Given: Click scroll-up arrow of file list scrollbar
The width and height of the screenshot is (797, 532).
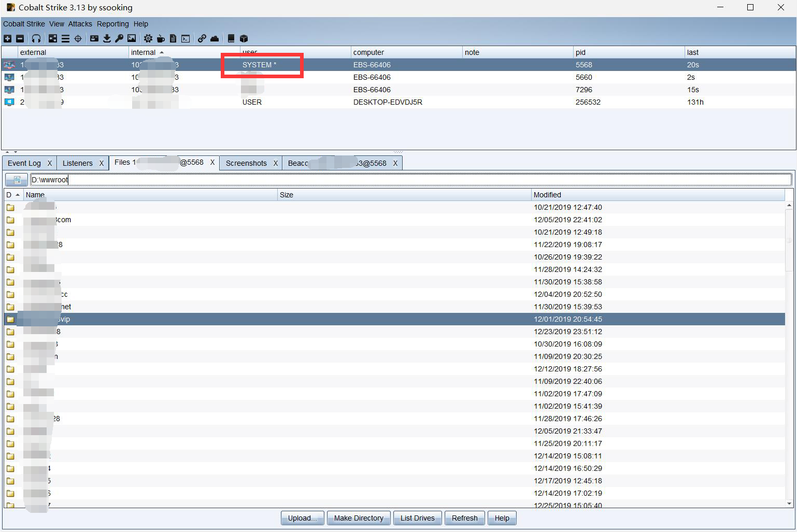Looking at the screenshot, I should click(789, 205).
